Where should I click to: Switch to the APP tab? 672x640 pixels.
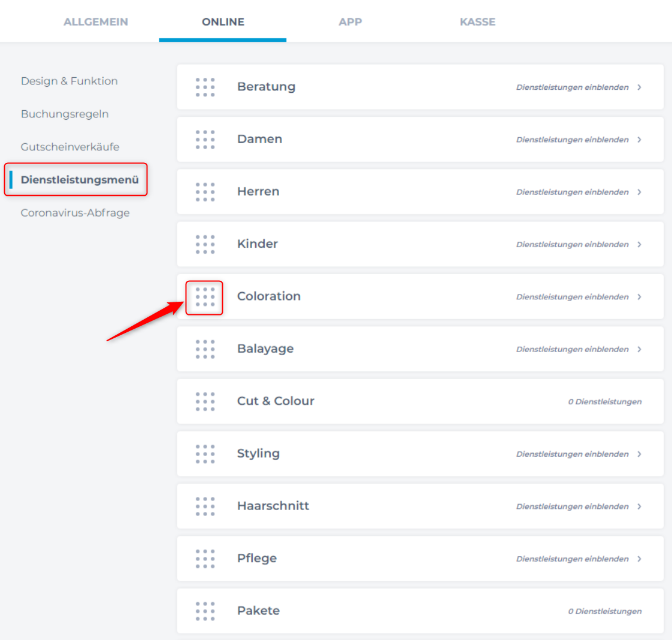point(350,22)
